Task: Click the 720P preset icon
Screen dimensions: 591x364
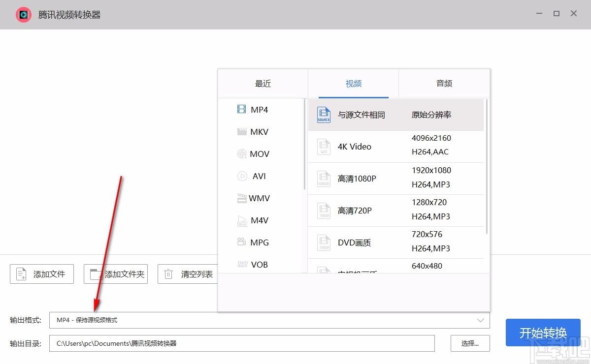Action: 324,211
